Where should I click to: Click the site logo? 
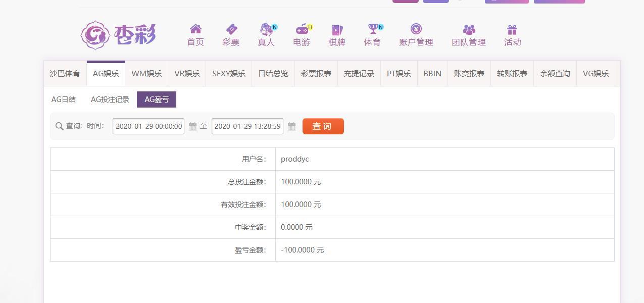point(118,35)
